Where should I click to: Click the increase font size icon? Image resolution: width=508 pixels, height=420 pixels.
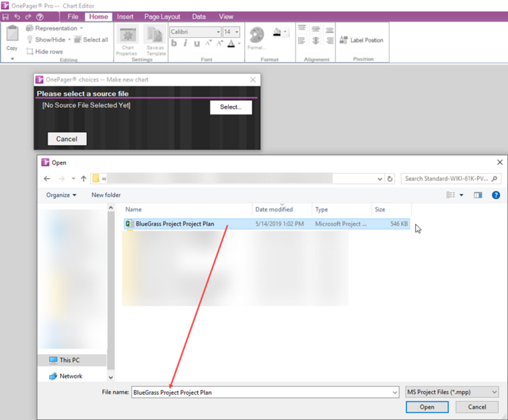pyautogui.click(x=220, y=43)
